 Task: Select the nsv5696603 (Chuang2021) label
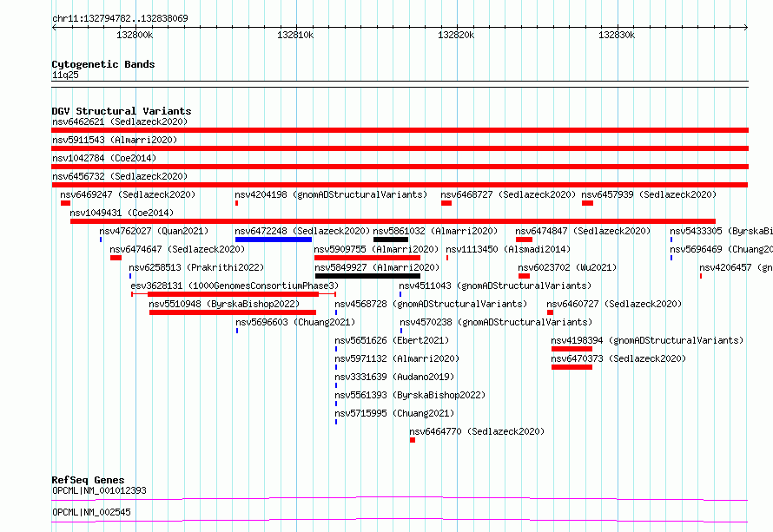pyautogui.click(x=295, y=322)
